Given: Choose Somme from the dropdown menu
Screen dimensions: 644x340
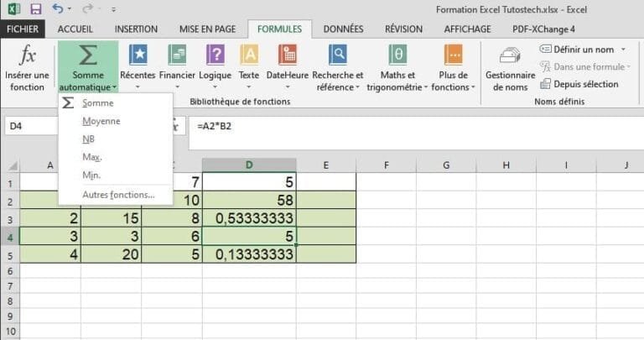Looking at the screenshot, I should (116, 103).
